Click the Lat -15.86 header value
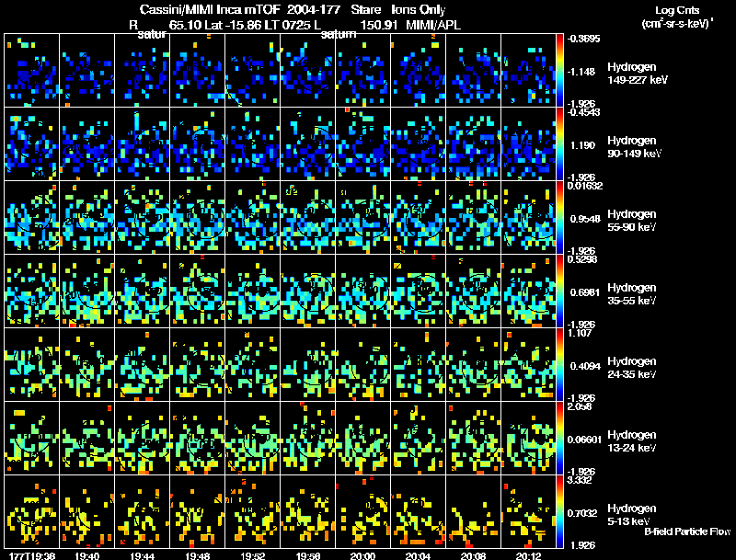The width and height of the screenshot is (736, 560). tap(234, 25)
